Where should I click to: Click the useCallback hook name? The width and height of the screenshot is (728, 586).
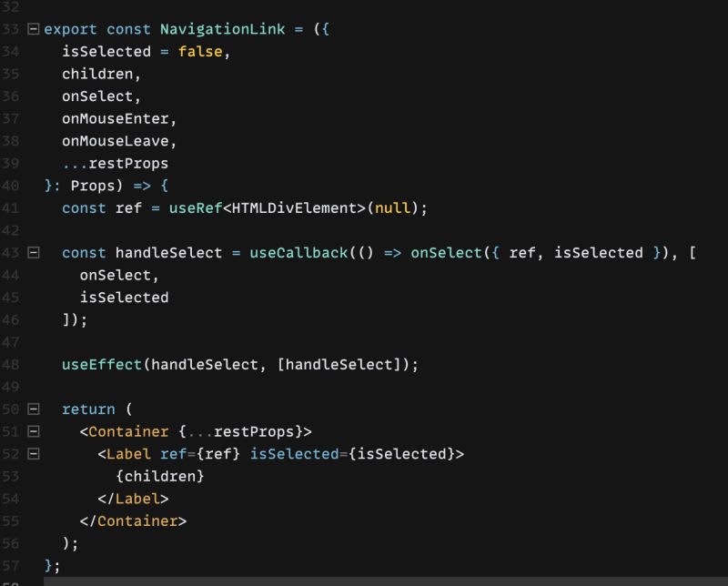click(x=298, y=253)
